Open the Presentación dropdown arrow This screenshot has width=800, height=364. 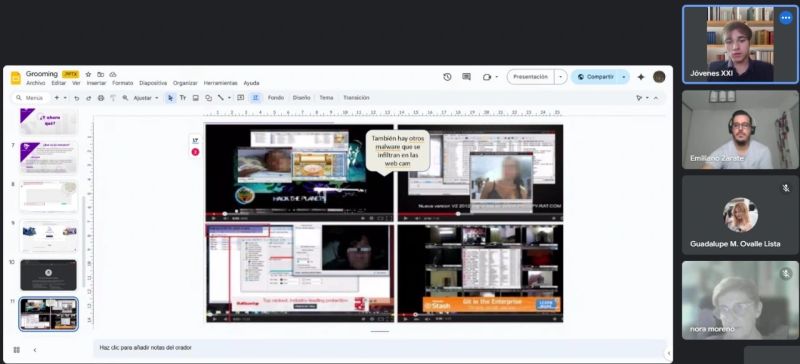click(561, 77)
